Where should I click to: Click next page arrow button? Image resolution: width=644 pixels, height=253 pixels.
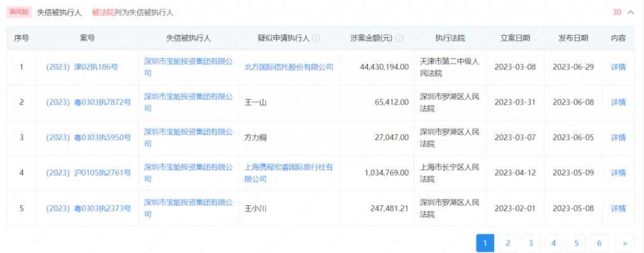point(625,243)
